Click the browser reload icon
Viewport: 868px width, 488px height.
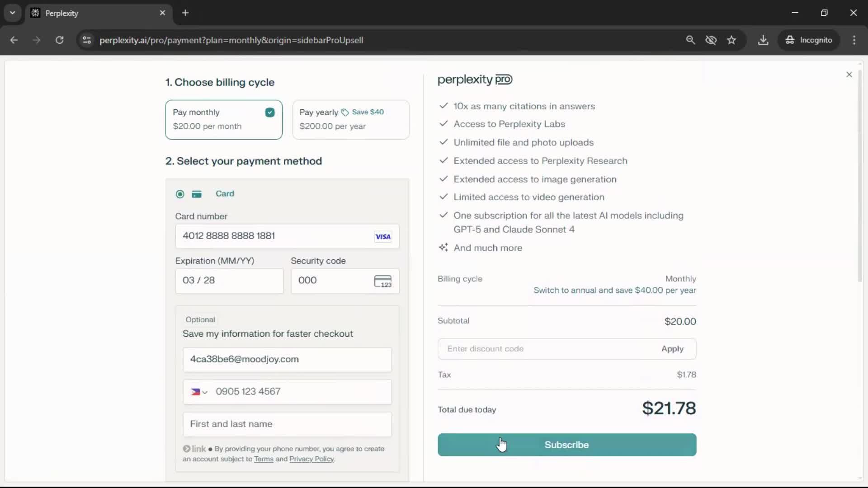[x=59, y=40]
